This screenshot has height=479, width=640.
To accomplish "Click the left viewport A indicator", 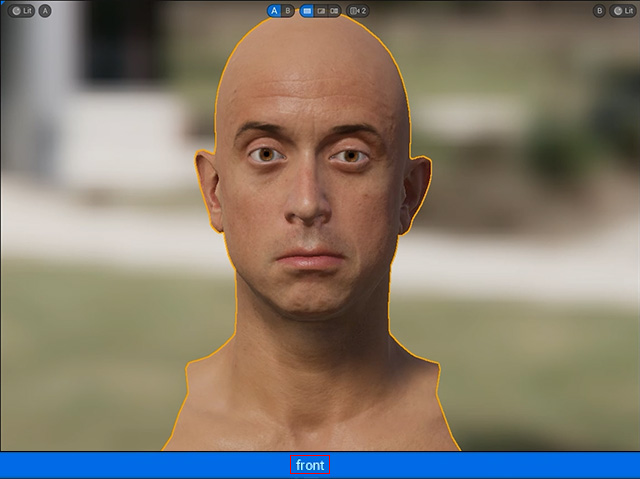I will coord(45,11).
